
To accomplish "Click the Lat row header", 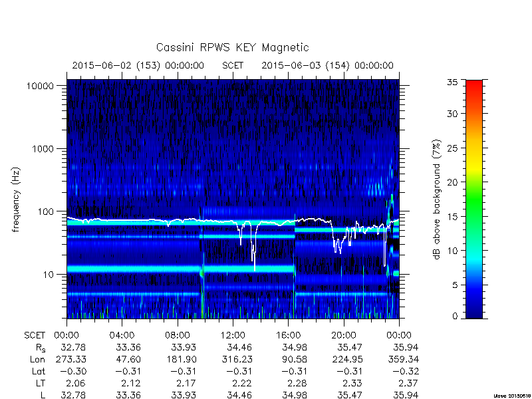I will pos(39,372).
